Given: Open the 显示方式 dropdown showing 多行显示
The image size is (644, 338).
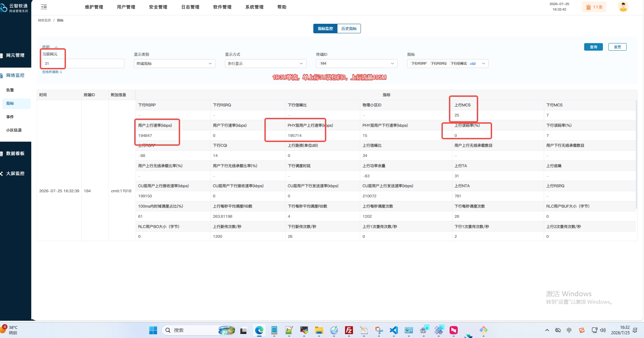Looking at the screenshot, I should [x=266, y=64].
